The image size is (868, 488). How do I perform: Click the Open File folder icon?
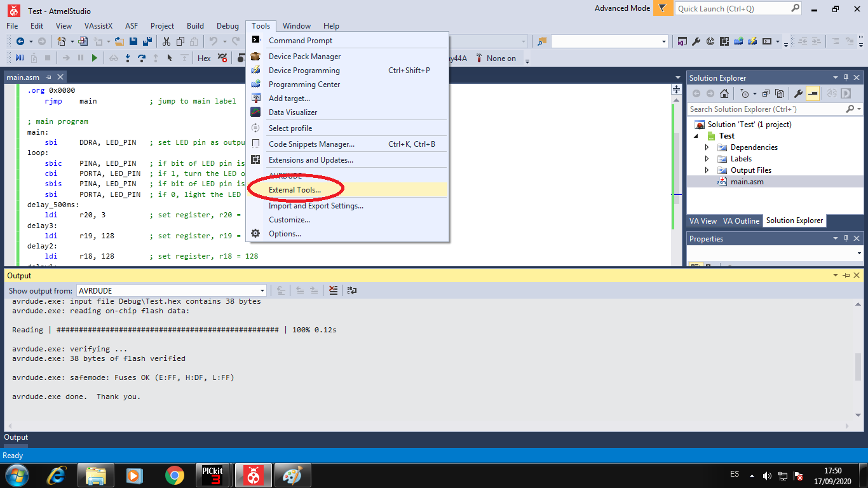tap(119, 41)
